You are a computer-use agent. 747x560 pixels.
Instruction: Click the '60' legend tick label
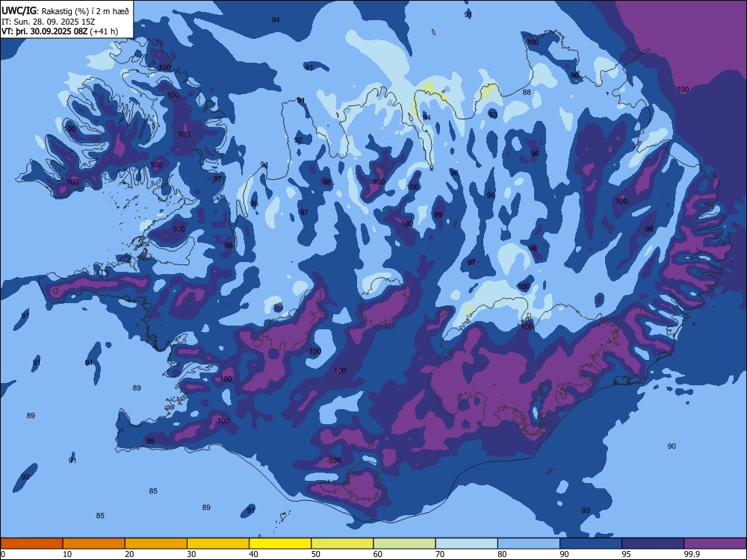click(x=378, y=554)
